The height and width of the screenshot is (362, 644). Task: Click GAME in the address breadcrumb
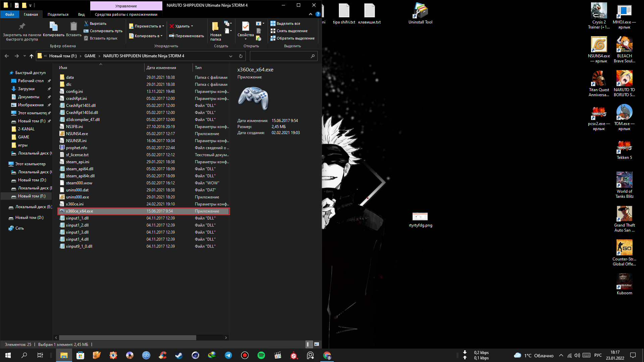pos(90,56)
